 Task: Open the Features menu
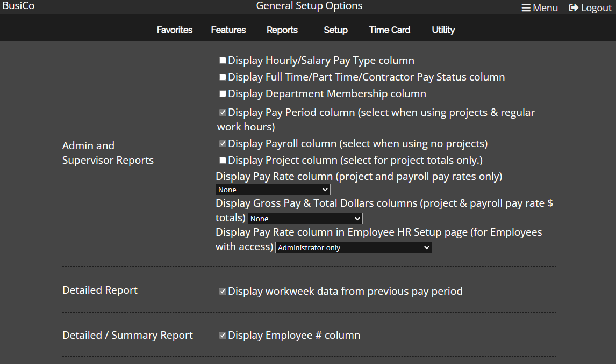coord(228,30)
